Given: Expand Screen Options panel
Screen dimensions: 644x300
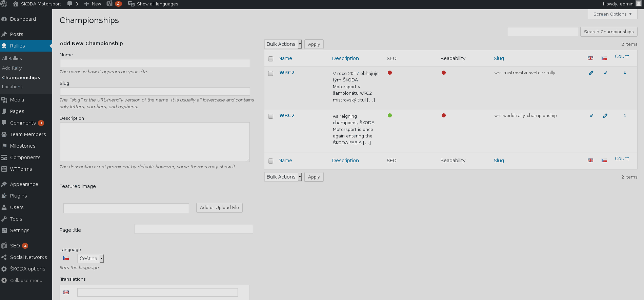Looking at the screenshot, I should coord(612,14).
